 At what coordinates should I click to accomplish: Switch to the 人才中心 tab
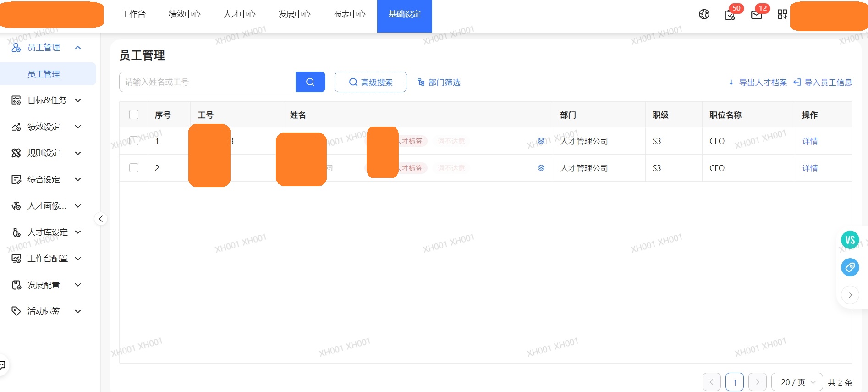[x=240, y=14]
